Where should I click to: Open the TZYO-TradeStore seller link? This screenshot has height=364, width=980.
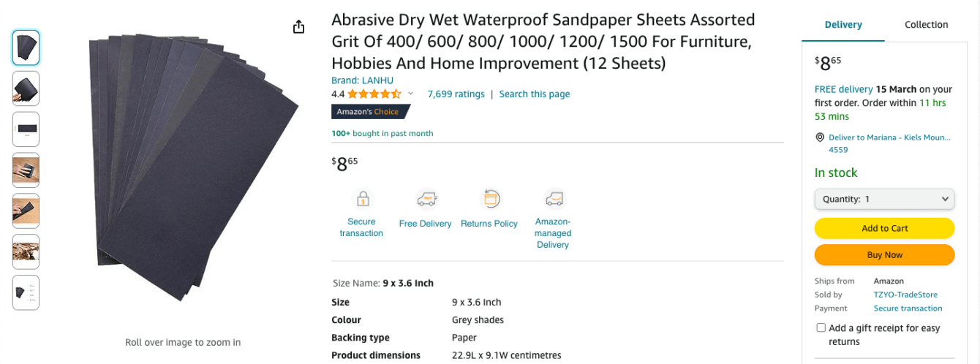pyautogui.click(x=905, y=295)
